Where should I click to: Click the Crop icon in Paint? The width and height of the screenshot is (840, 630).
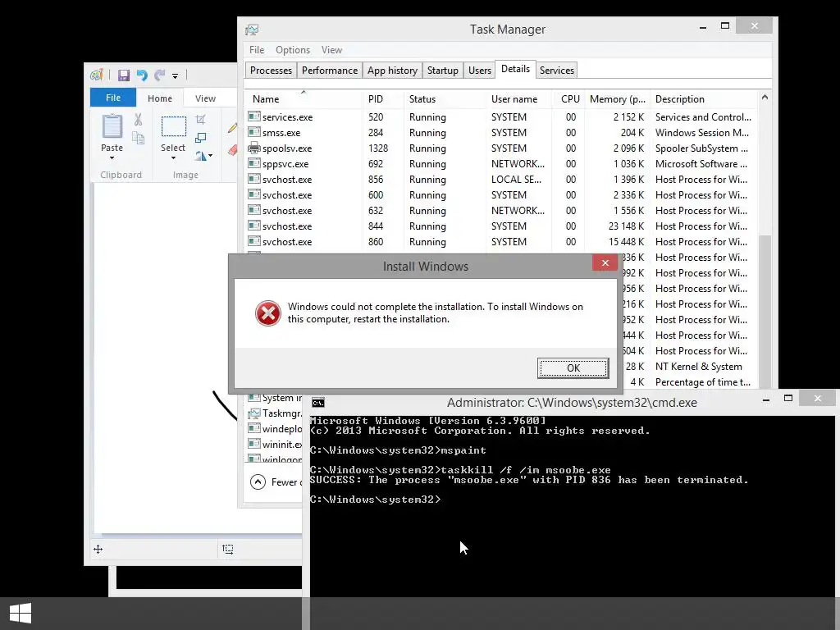pos(200,120)
